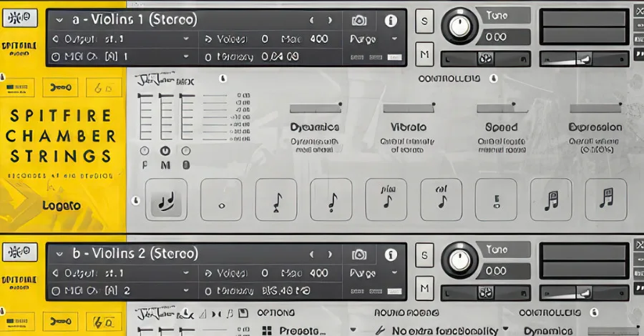Click the first mic fader in mixer
The height and width of the screenshot is (336, 644).
pos(145,117)
